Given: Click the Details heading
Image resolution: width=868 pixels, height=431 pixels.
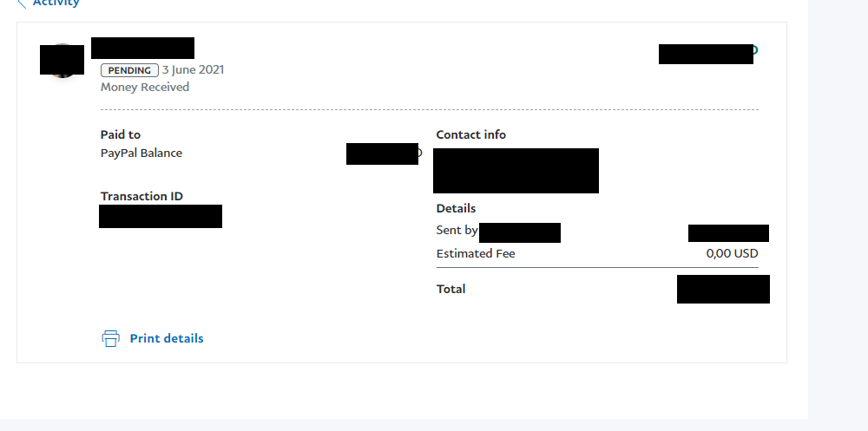Looking at the screenshot, I should pos(457,209).
